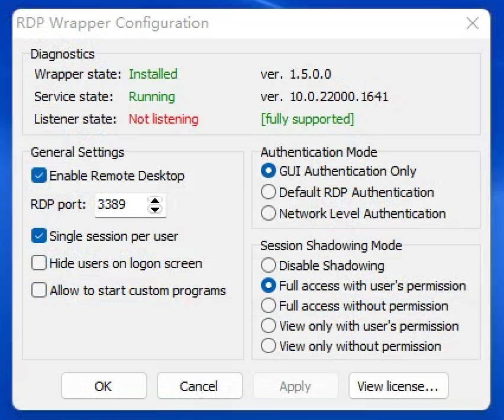Decrease RDP port with the down arrow
Viewport: 504px width, 420px height.
[x=155, y=209]
